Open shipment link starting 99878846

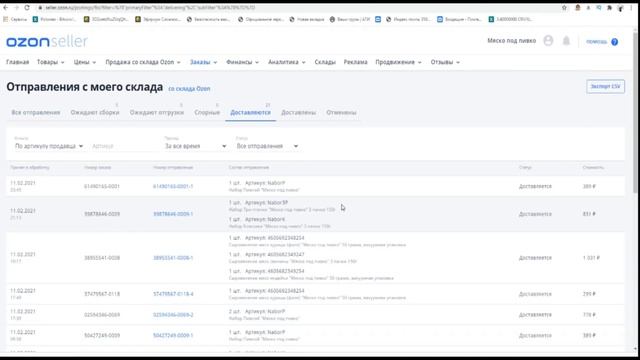[x=173, y=214]
